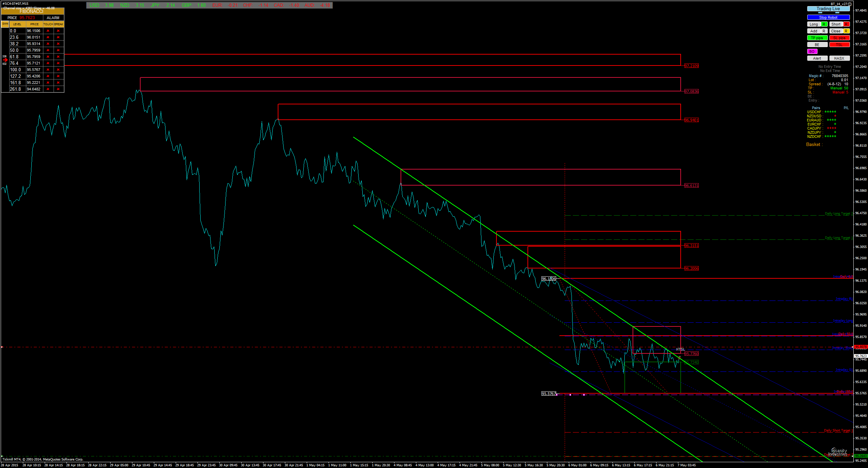Screen dimensions: 868x468
Task: Click the magenta BO button
Action: (812, 52)
